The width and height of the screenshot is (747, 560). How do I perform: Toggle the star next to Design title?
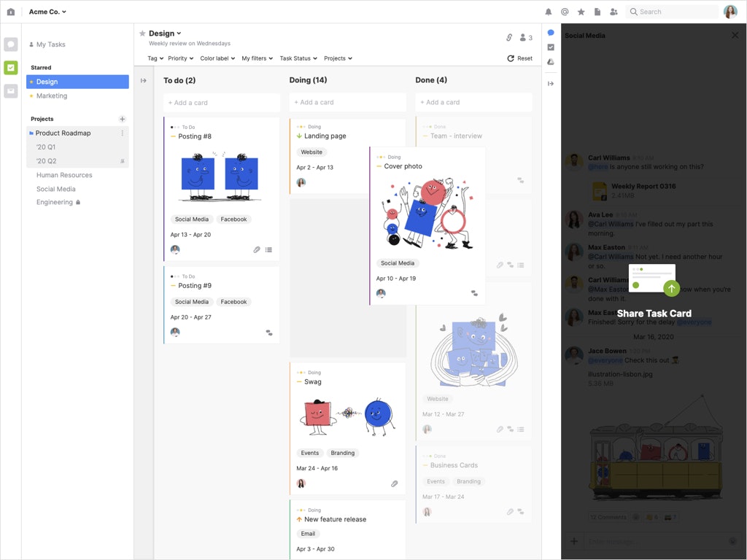(142, 34)
